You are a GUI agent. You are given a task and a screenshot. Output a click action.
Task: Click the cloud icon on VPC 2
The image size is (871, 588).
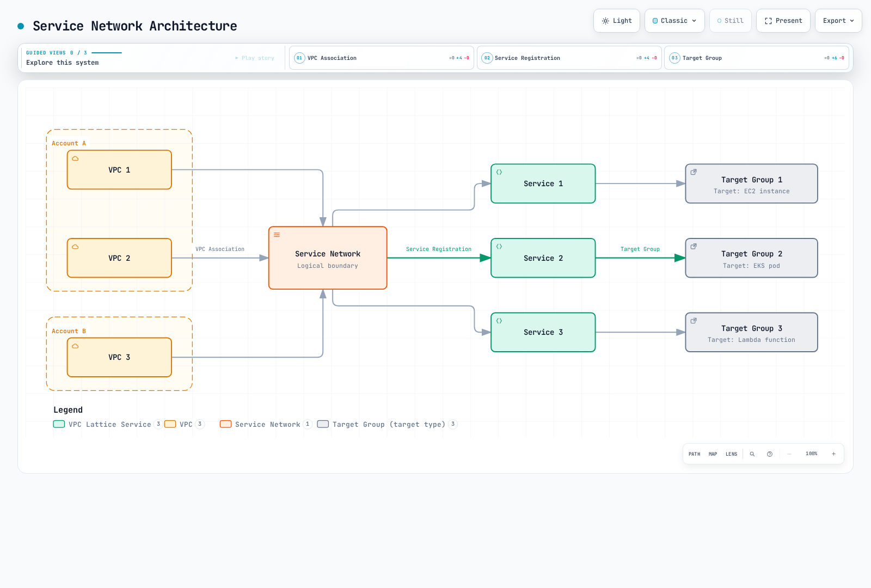pos(75,247)
